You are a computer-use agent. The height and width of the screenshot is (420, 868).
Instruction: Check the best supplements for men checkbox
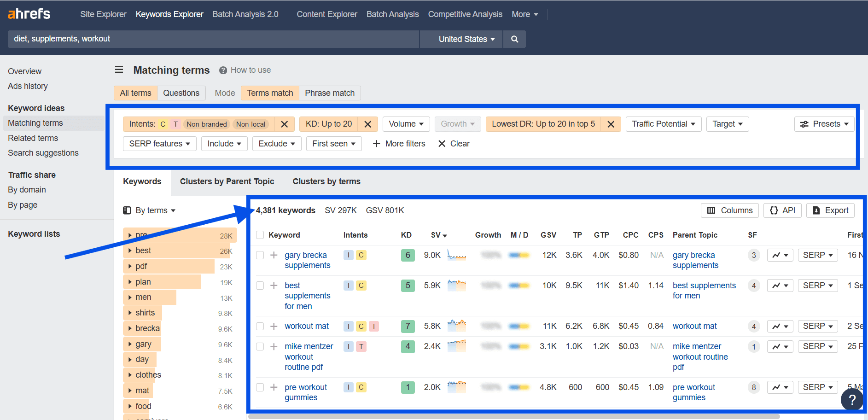[260, 286]
